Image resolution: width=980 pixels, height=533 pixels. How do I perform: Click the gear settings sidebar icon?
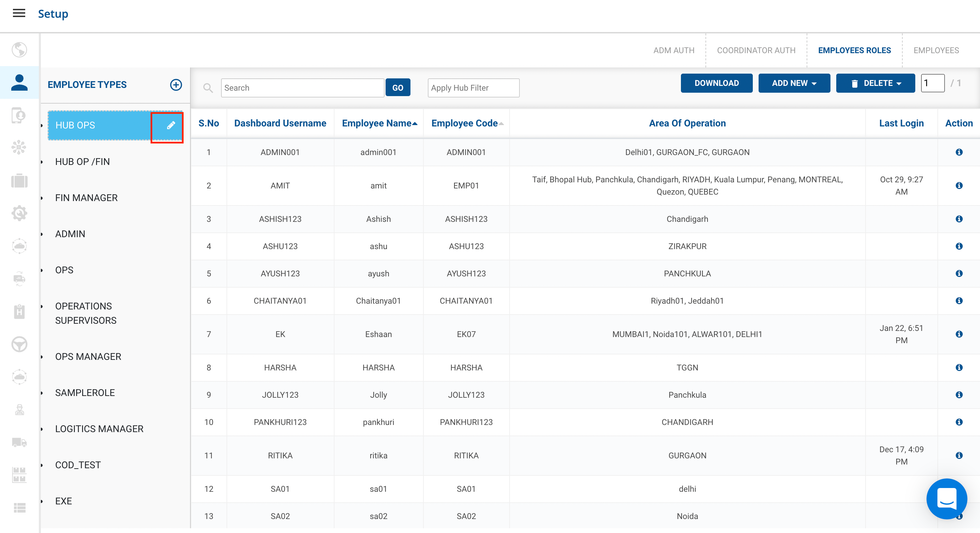(x=19, y=213)
